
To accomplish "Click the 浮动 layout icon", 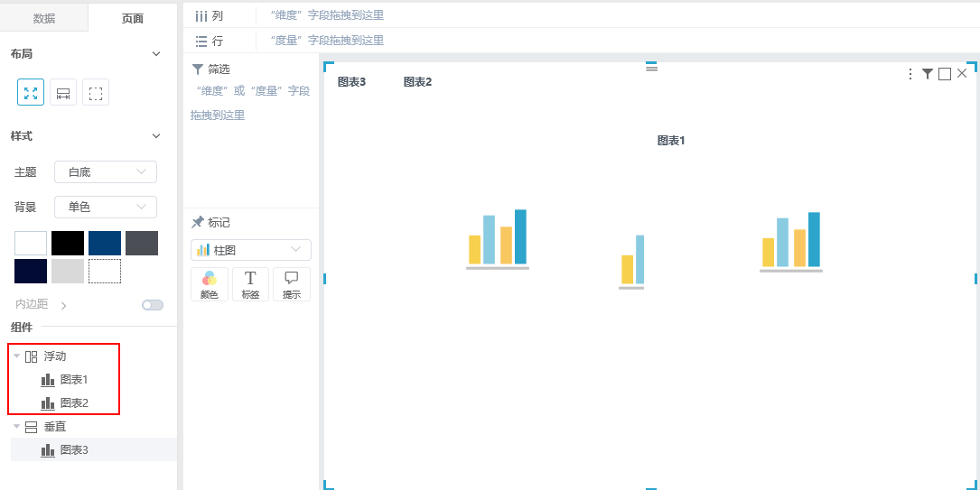I will [x=32, y=357].
